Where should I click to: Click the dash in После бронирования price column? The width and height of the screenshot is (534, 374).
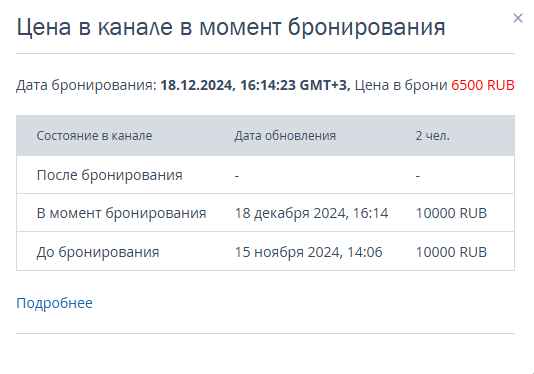click(x=418, y=176)
